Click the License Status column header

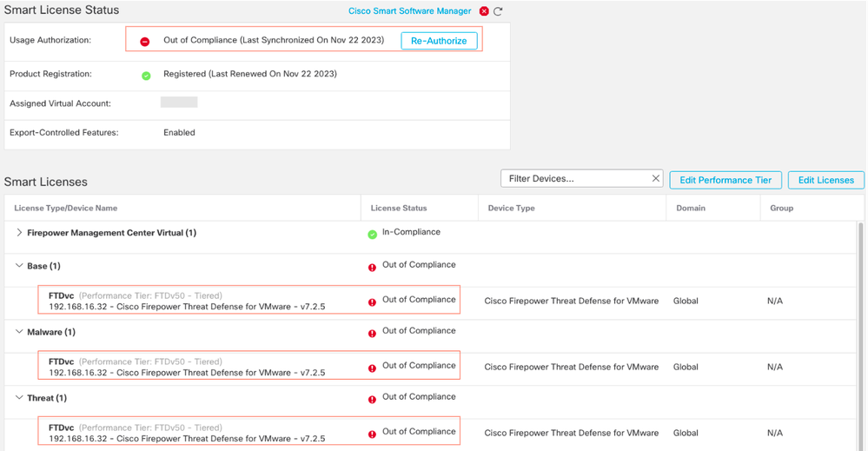click(399, 208)
